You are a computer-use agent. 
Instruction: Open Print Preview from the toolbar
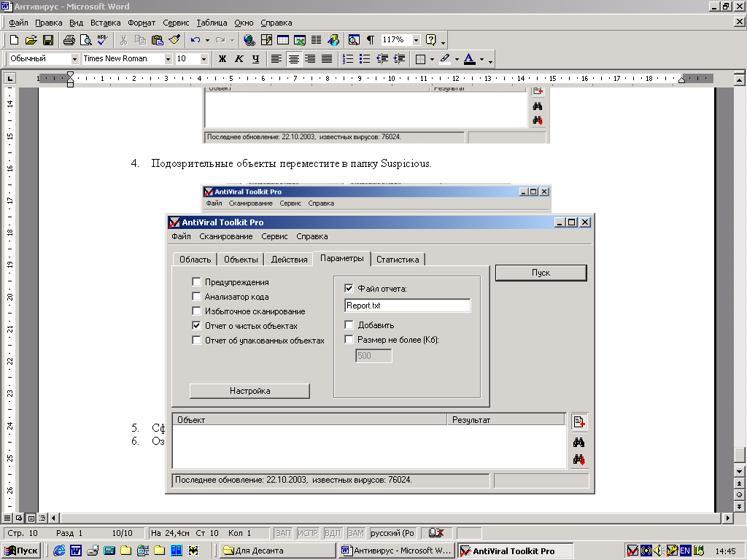pos(86,40)
